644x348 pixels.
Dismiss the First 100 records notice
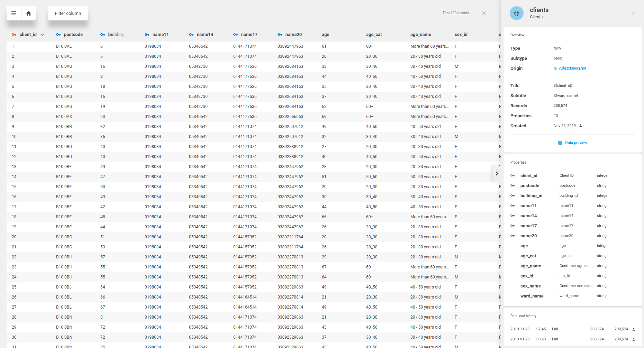coord(484,13)
